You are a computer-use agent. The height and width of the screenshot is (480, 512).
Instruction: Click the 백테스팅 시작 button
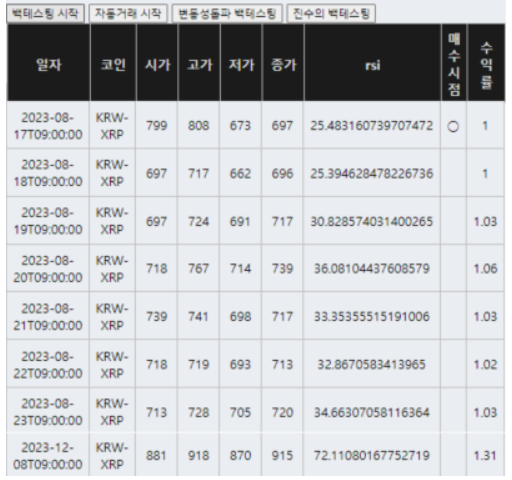point(45,13)
